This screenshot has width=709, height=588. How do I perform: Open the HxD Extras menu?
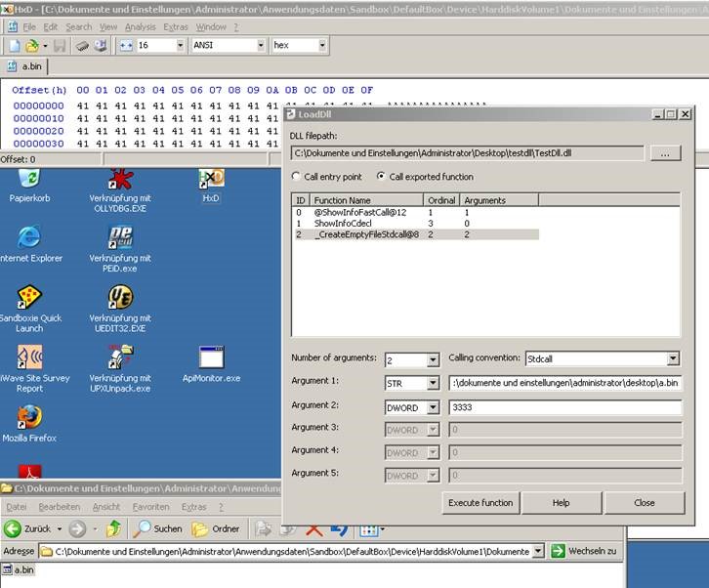(176, 27)
